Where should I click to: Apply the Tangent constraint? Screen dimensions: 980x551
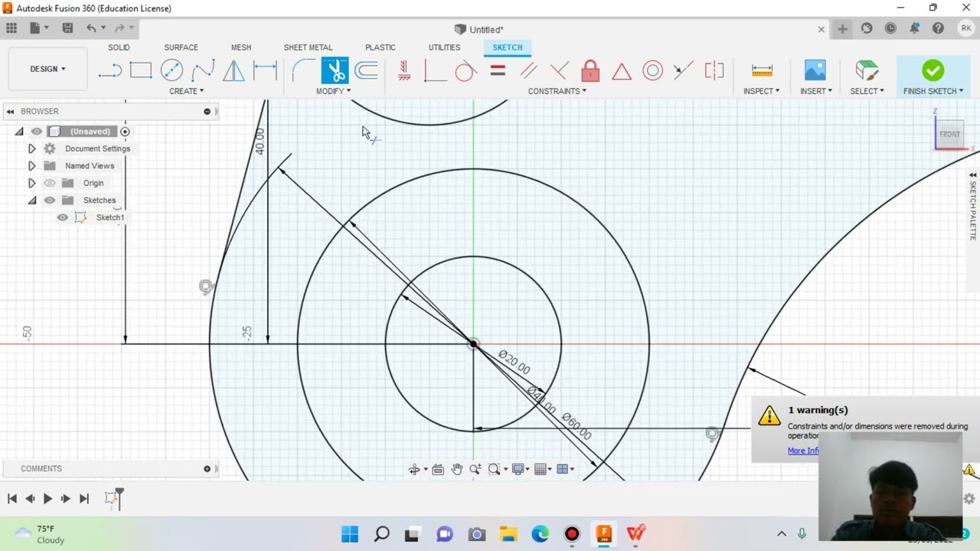coord(465,71)
